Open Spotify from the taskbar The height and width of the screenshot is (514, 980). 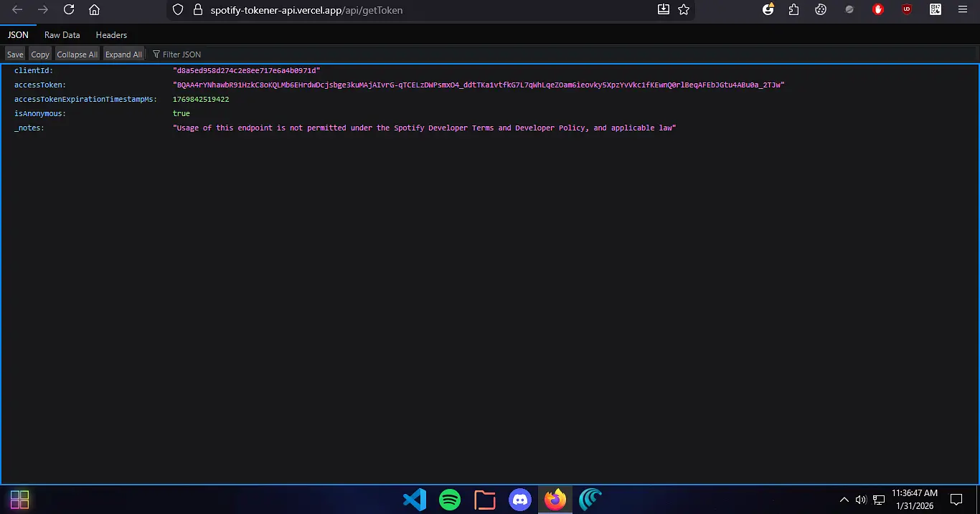tap(450, 500)
